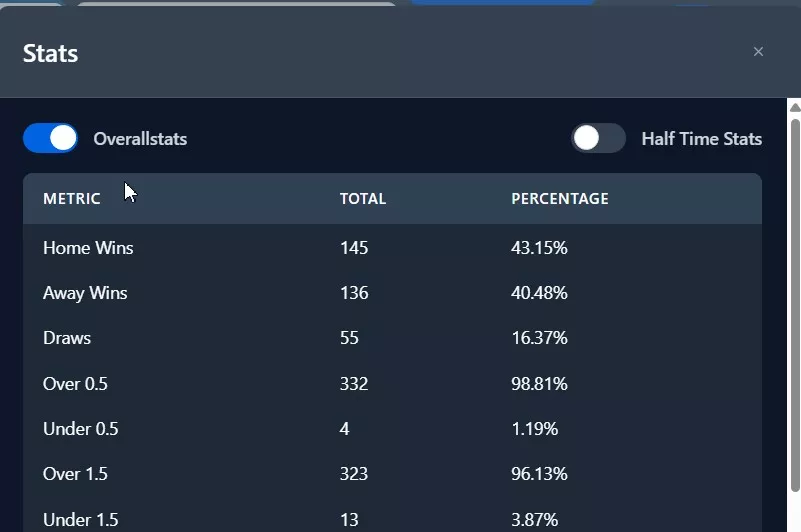Click the 43.15% percentage value

coord(539,248)
